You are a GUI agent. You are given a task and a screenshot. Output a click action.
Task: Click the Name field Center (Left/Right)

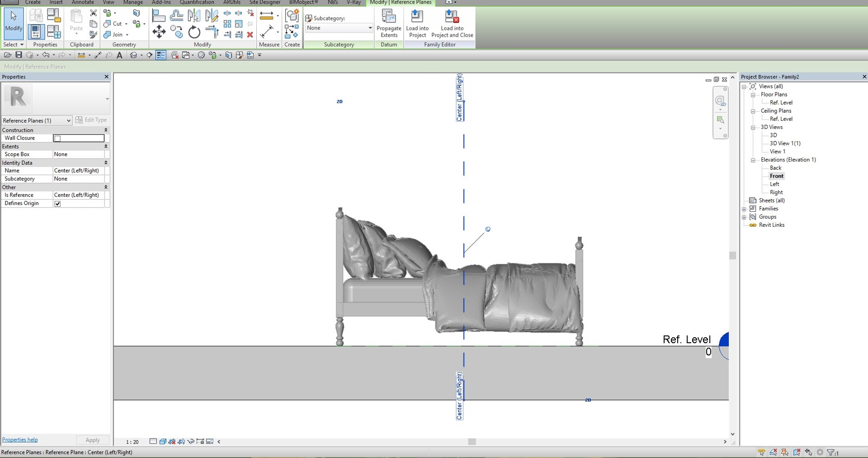(x=79, y=171)
